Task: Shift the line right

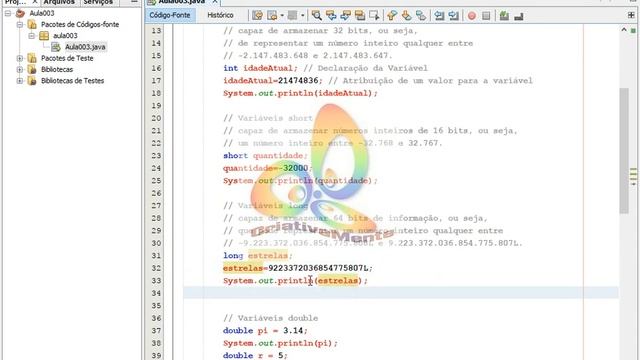Action: tap(453, 16)
